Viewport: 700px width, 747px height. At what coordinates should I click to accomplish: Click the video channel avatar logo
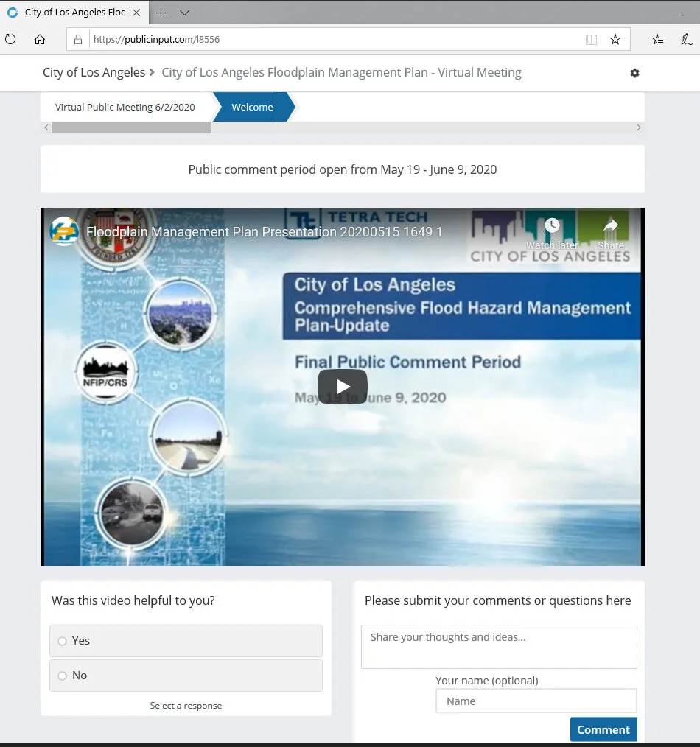pyautogui.click(x=64, y=231)
